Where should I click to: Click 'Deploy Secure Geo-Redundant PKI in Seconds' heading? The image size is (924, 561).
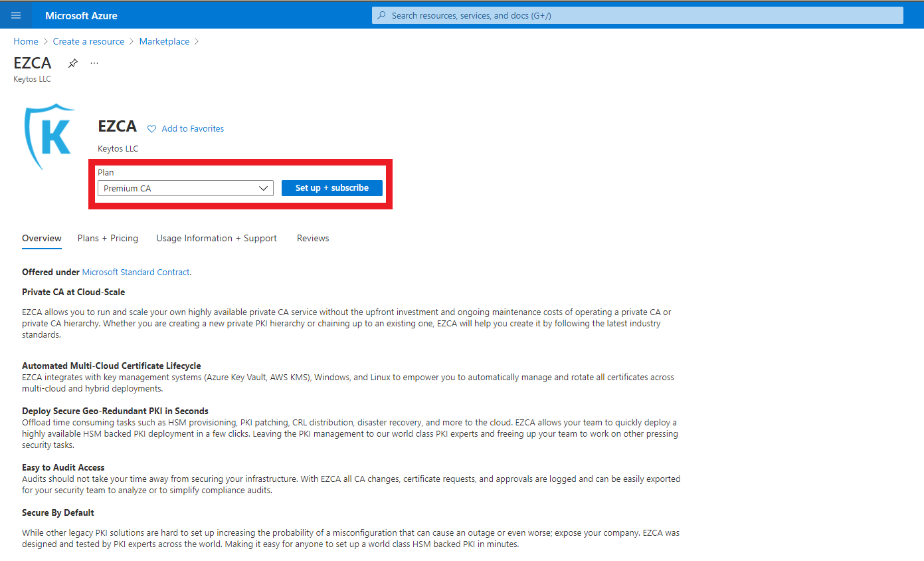pyautogui.click(x=115, y=411)
